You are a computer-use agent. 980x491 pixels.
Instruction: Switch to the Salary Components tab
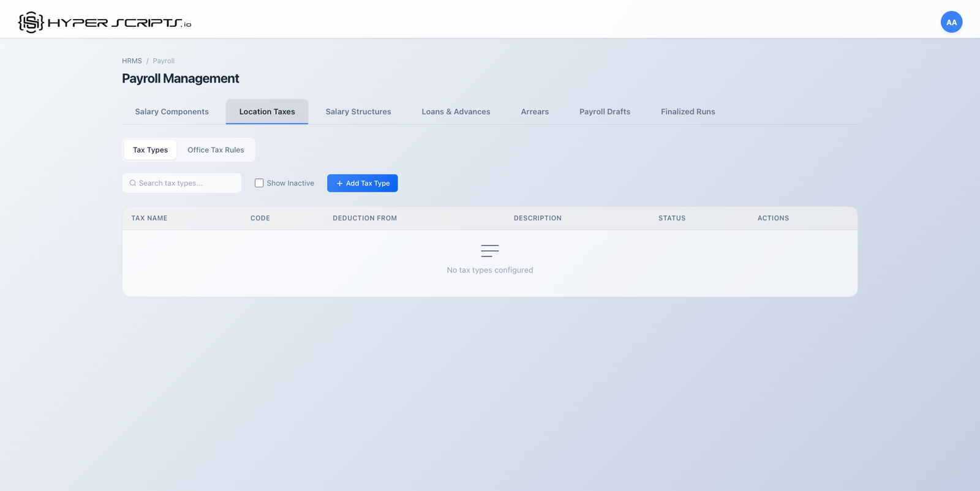coord(171,111)
